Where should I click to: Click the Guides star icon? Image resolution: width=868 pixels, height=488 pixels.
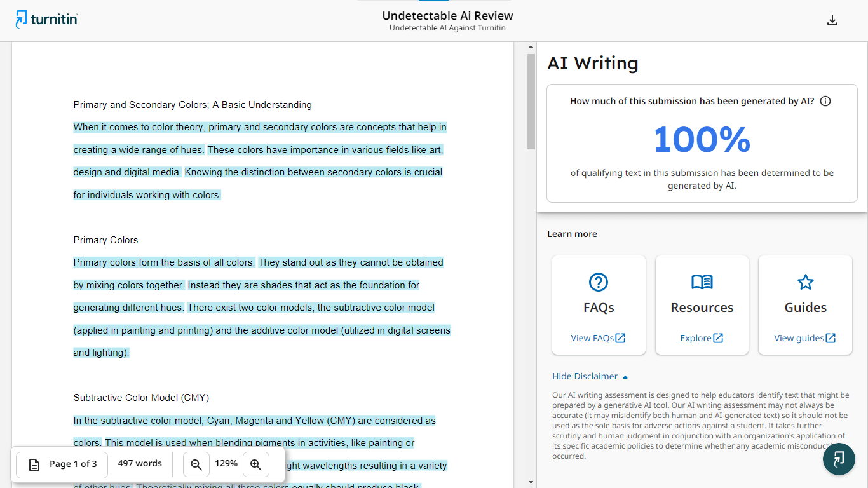tap(805, 282)
